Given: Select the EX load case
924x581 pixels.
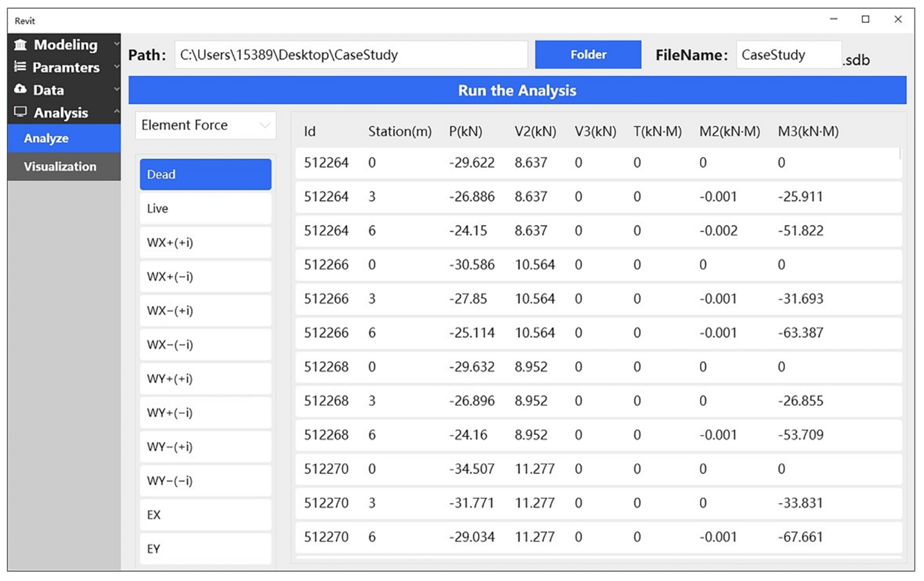Looking at the screenshot, I should (x=206, y=514).
